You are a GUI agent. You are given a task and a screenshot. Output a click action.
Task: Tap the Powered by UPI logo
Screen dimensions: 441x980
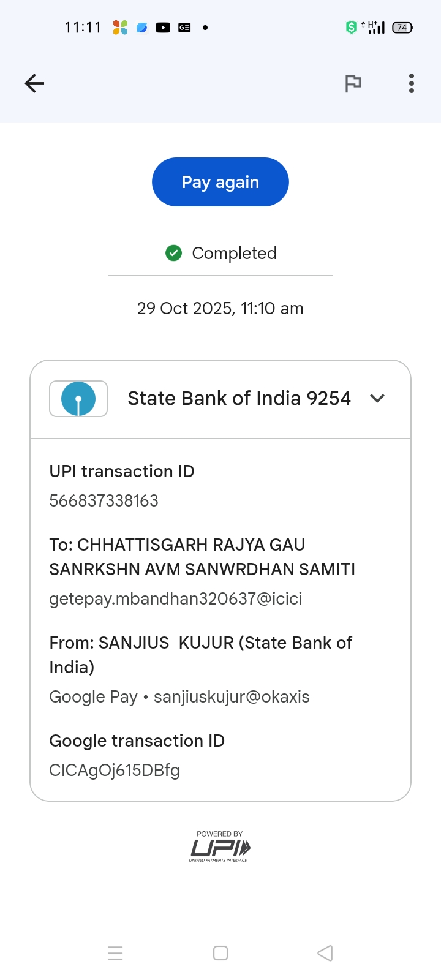point(220,847)
